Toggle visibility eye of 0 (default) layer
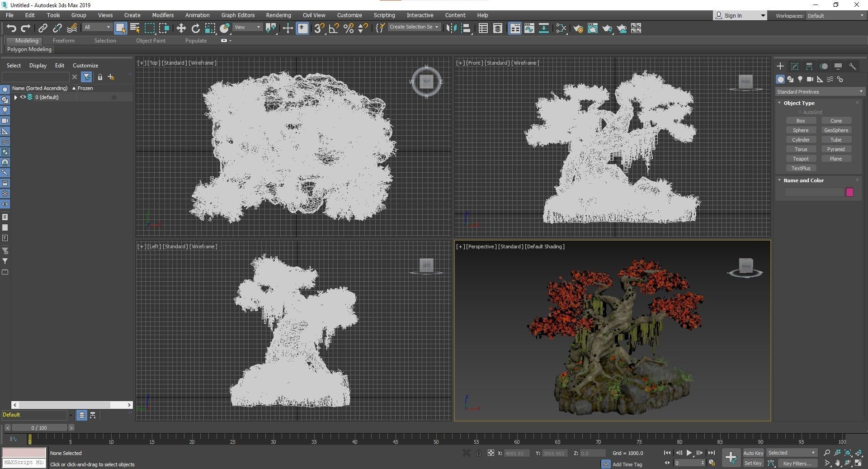The height and width of the screenshot is (469, 868). (23, 97)
